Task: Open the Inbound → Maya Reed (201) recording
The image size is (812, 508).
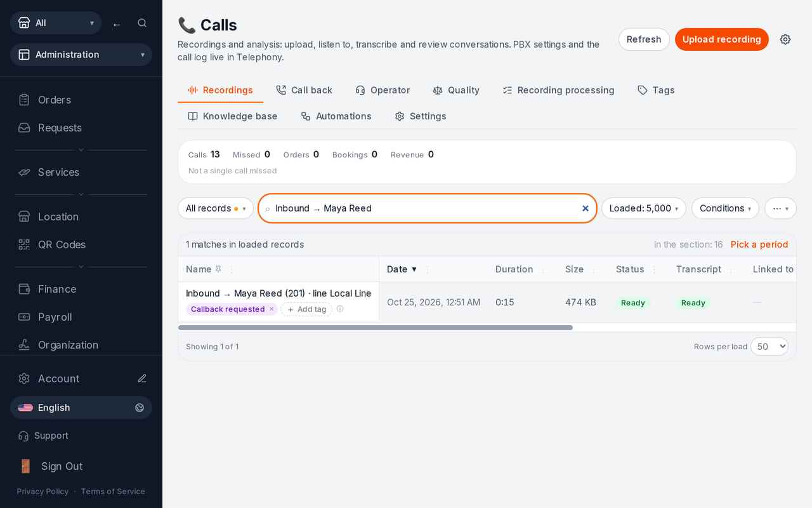Action: [278, 293]
